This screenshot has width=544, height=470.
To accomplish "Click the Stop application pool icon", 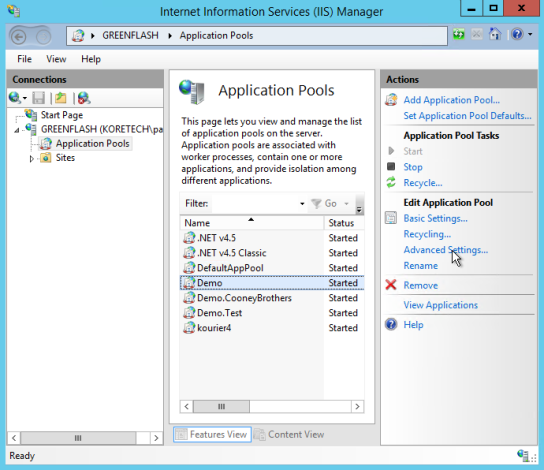I will (x=391, y=167).
